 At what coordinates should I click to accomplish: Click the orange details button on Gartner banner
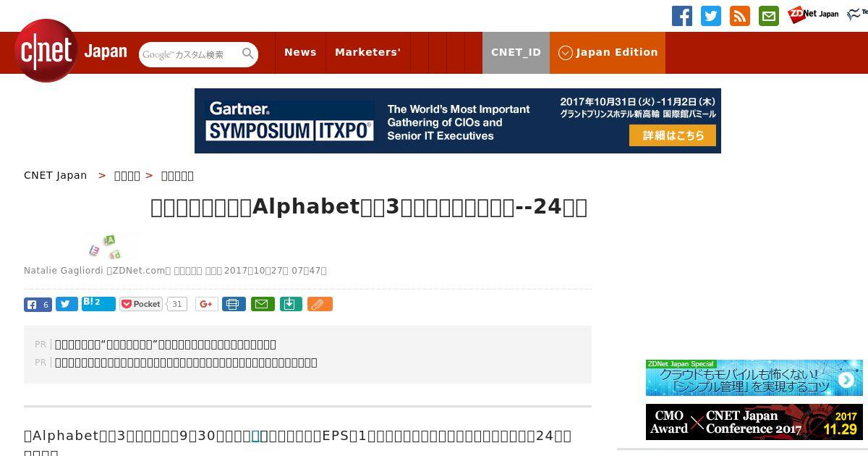[673, 135]
